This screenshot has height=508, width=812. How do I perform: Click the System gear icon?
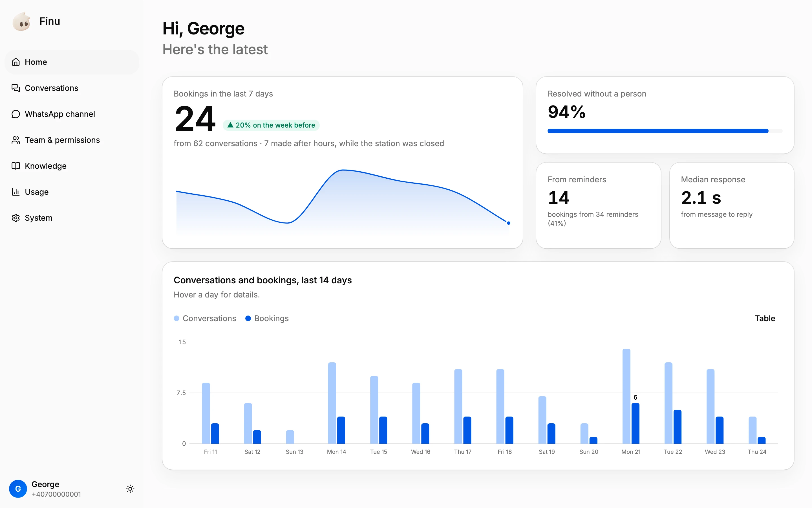point(16,218)
